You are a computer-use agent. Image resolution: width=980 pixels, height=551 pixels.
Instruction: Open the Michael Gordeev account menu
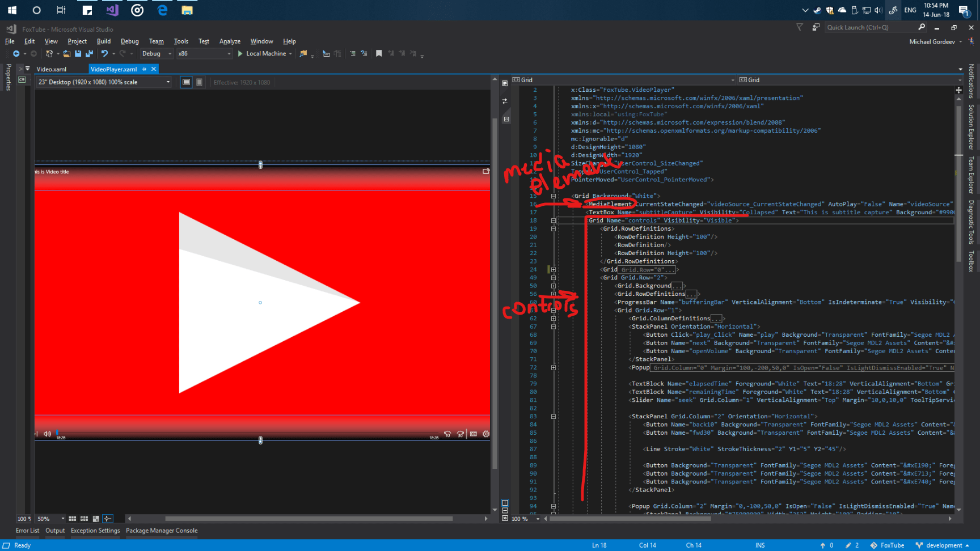[936, 41]
